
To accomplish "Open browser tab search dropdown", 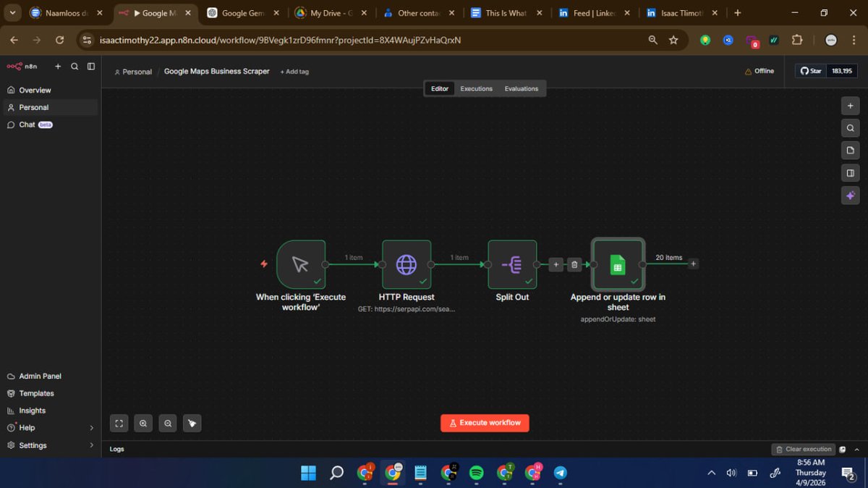I will click(x=13, y=13).
